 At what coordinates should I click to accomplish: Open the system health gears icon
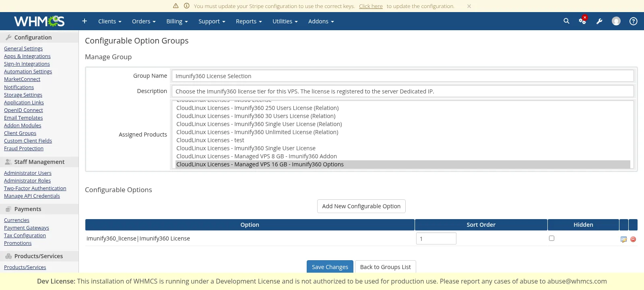pyautogui.click(x=582, y=21)
